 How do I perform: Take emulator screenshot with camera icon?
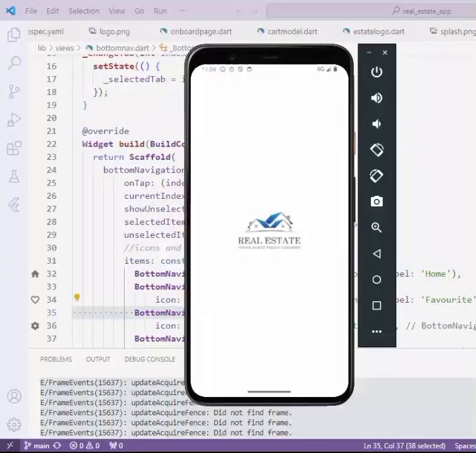click(x=377, y=201)
